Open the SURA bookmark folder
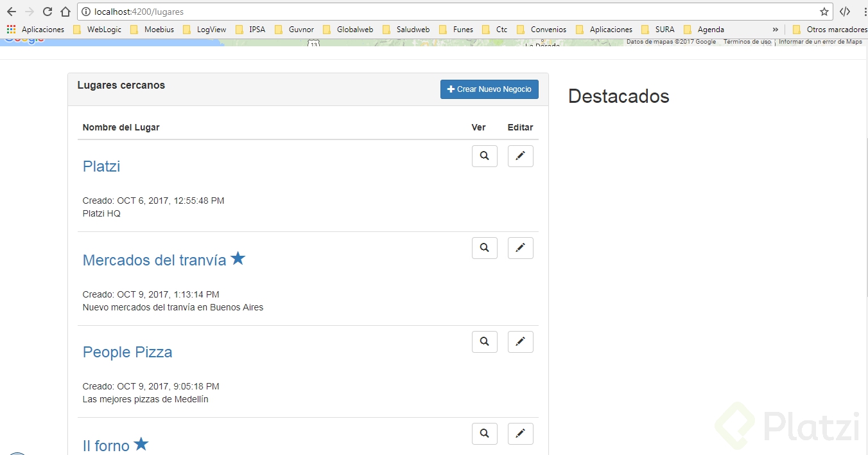This screenshot has width=868, height=455. tap(658, 30)
